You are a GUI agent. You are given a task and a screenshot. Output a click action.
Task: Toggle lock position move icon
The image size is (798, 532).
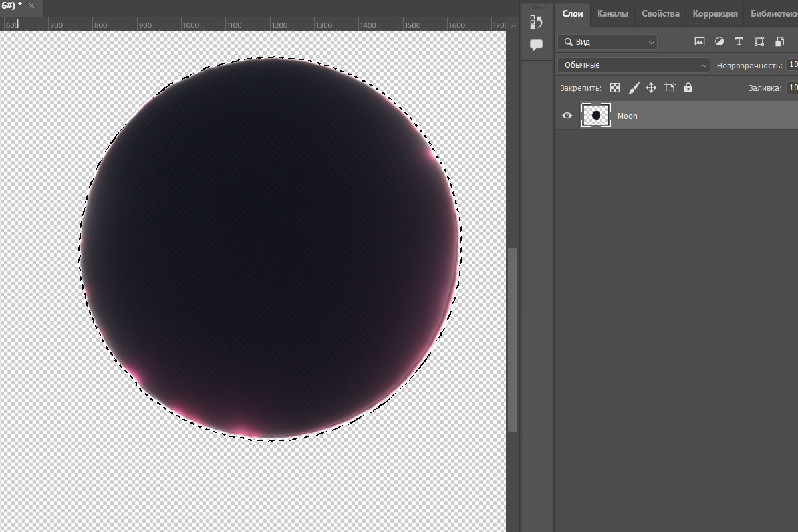tap(651, 88)
